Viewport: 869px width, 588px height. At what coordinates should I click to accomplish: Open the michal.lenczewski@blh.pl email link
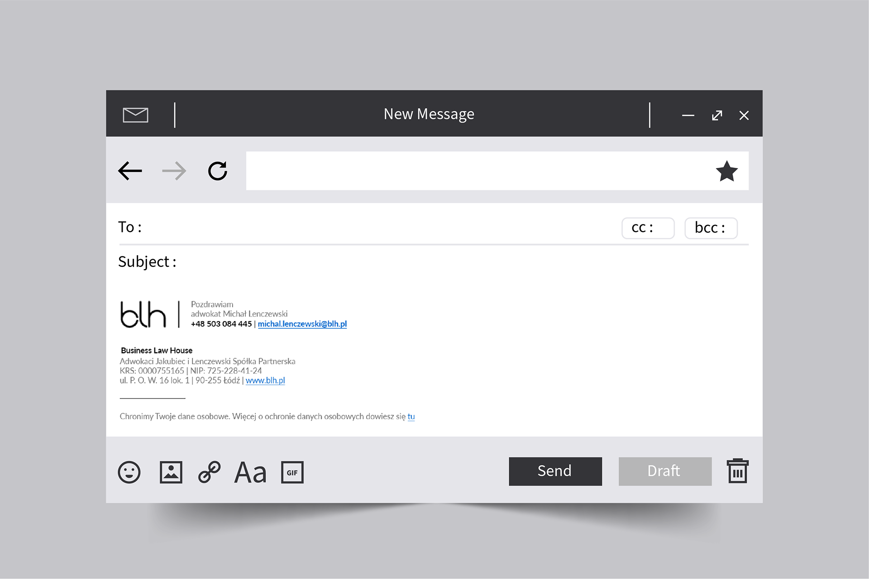[x=302, y=324]
